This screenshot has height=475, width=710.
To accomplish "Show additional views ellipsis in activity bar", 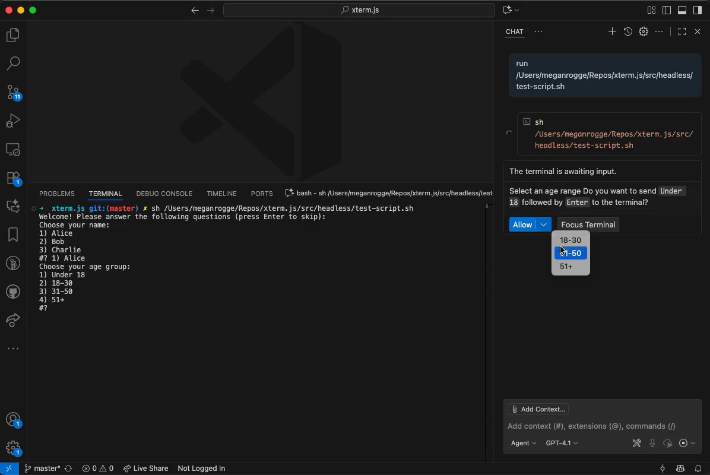I will [x=13, y=349].
